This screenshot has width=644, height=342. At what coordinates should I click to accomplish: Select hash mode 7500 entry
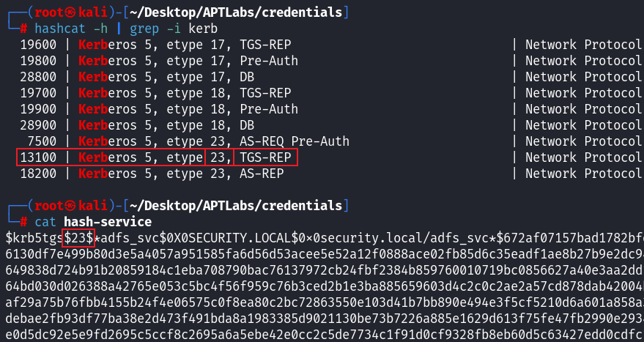(x=46, y=141)
